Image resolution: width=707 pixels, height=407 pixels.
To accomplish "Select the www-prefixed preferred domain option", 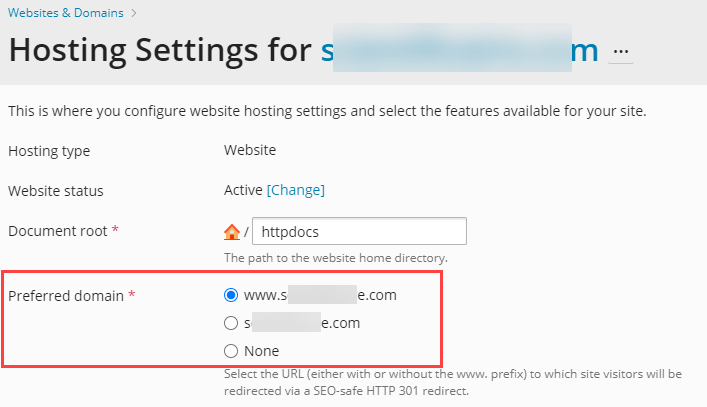I will (x=231, y=295).
